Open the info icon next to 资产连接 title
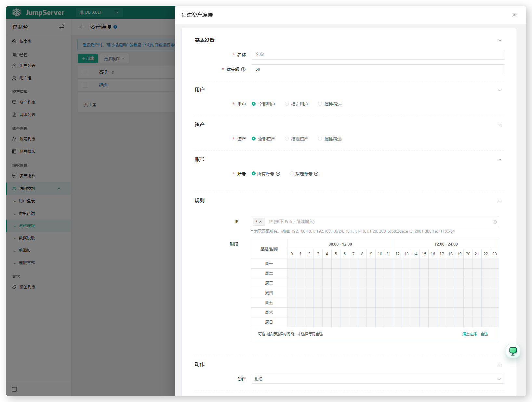Viewport: 532px width, 402px height. tap(115, 27)
